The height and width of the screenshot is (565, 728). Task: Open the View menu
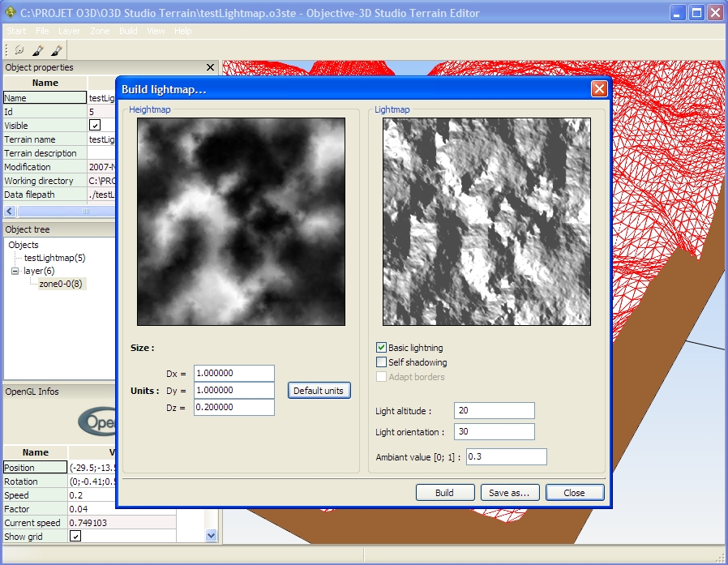point(156,31)
